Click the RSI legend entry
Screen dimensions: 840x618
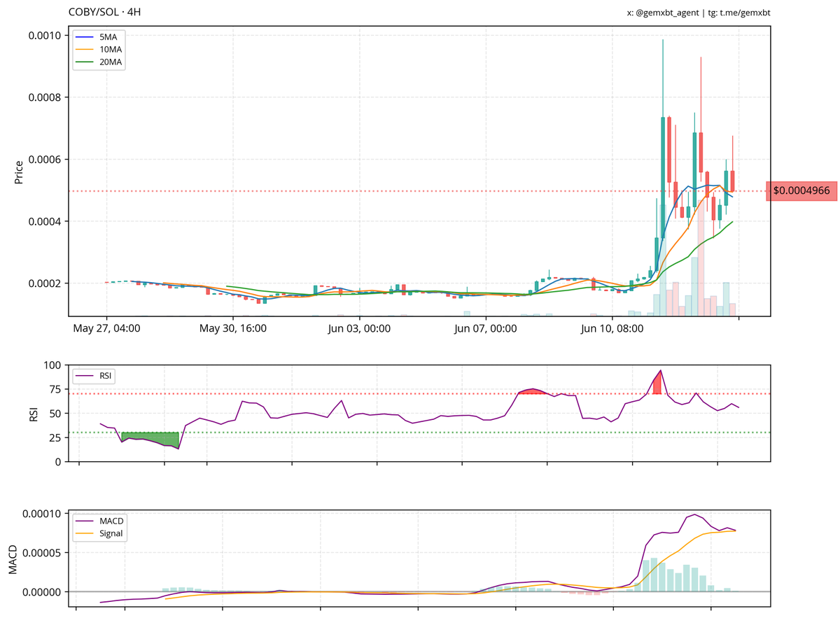click(94, 376)
